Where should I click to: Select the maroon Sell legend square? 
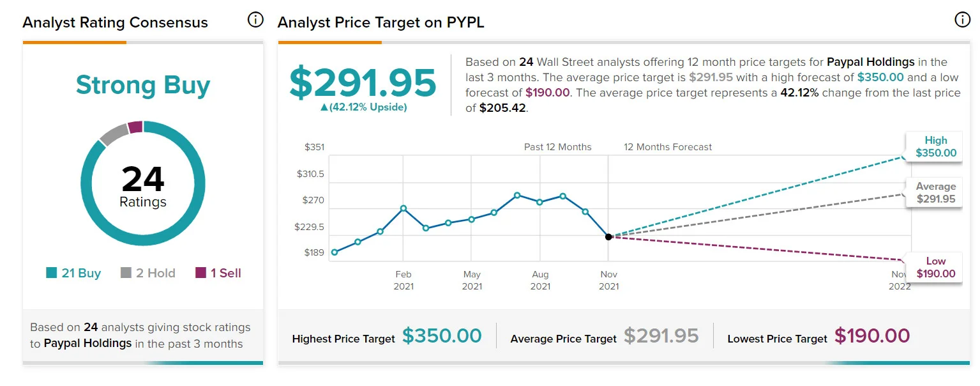click(x=200, y=273)
